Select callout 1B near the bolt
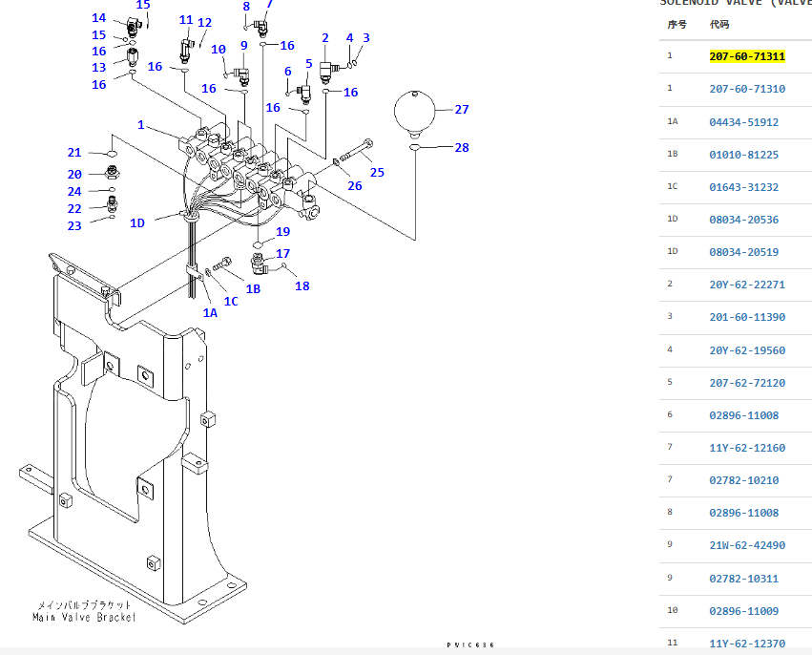 coord(253,289)
